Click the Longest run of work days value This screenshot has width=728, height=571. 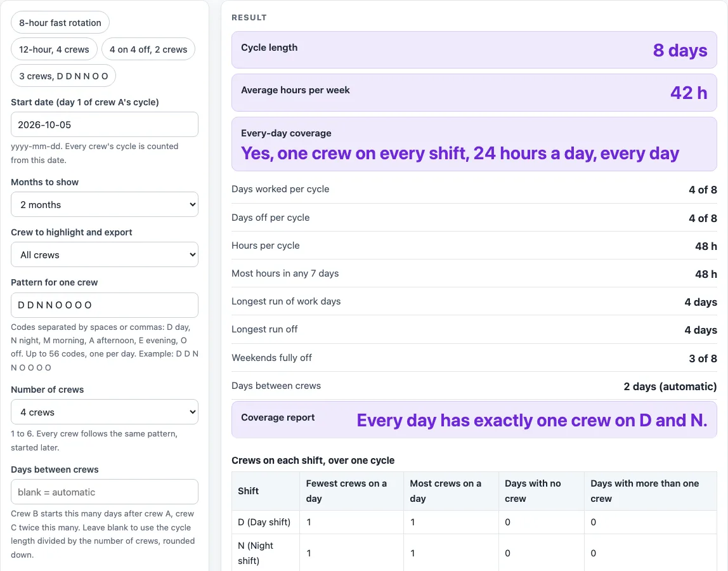point(701,302)
